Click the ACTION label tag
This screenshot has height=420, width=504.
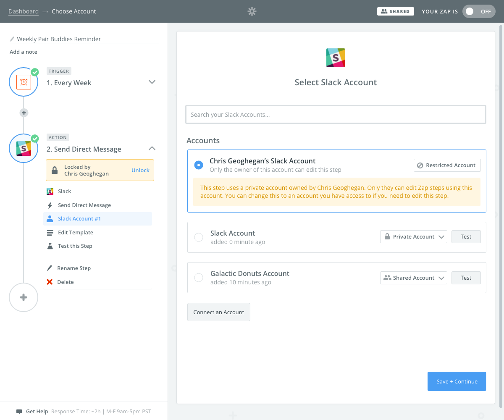58,137
